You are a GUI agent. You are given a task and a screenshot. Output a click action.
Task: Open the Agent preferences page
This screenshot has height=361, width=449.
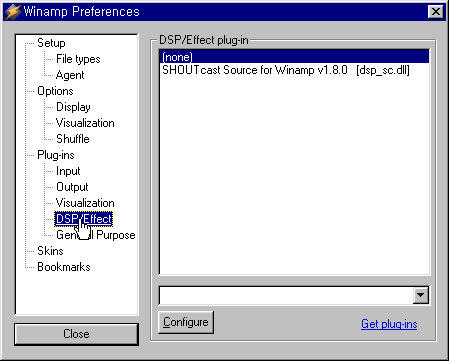(70, 75)
